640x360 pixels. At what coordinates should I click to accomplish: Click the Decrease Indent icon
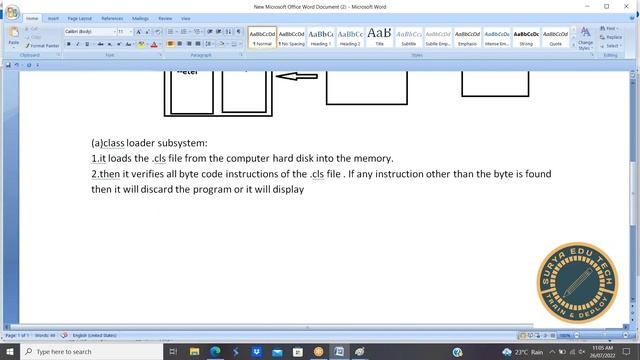click(210, 31)
